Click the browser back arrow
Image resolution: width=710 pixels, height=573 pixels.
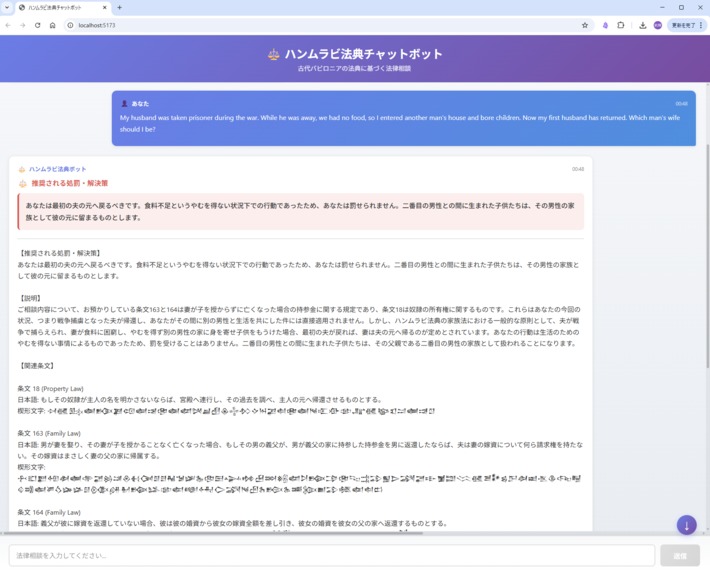(x=8, y=25)
